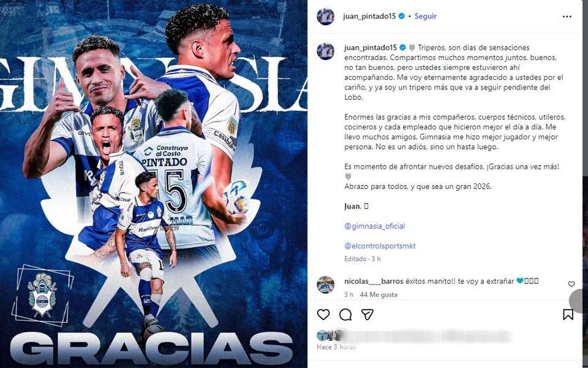588x368 pixels.
Task: Open the Gimnasia GRACIAS post image
Action: point(154,184)
